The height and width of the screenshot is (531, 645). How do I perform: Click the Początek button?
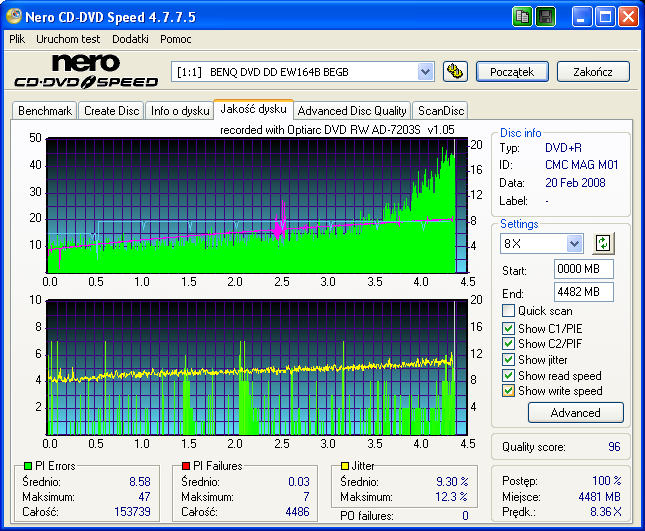point(512,72)
